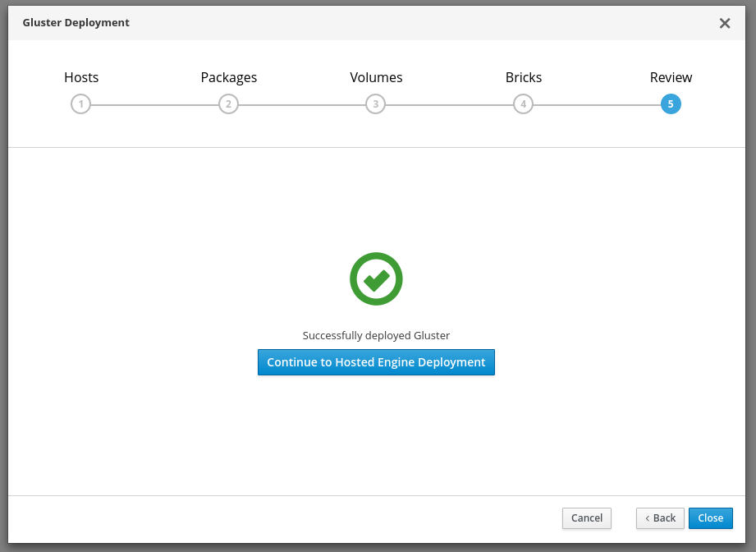Continue to Hosted Engine Deployment

pyautogui.click(x=376, y=362)
